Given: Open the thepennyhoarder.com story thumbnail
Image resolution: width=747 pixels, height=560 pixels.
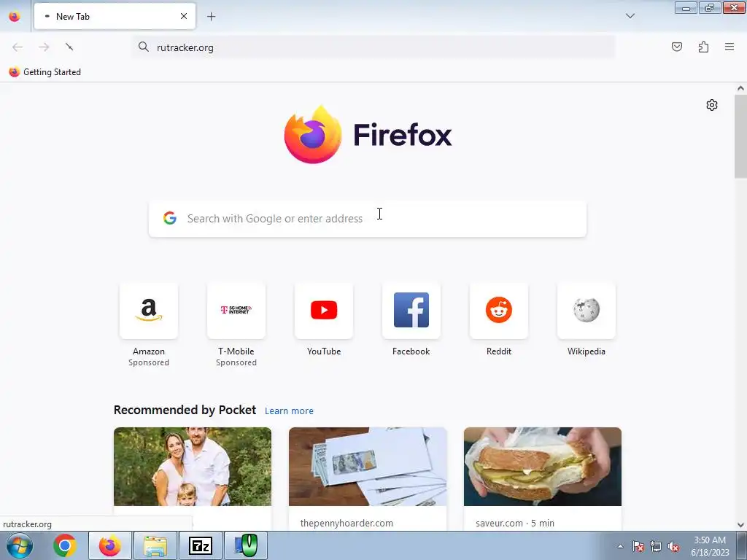Looking at the screenshot, I should (368, 467).
